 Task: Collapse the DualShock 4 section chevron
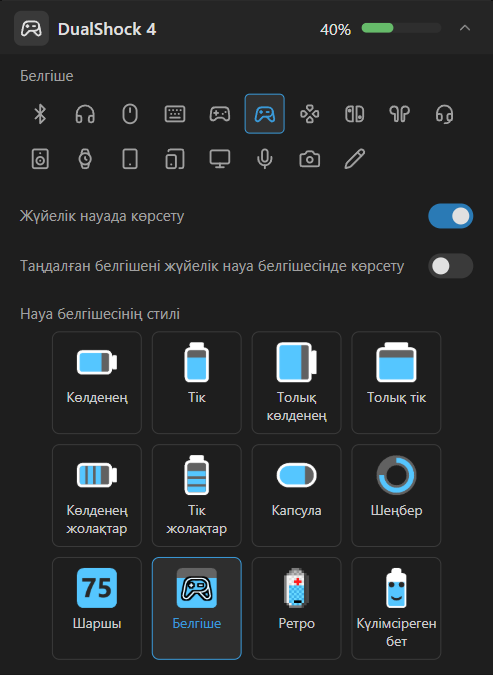465,28
